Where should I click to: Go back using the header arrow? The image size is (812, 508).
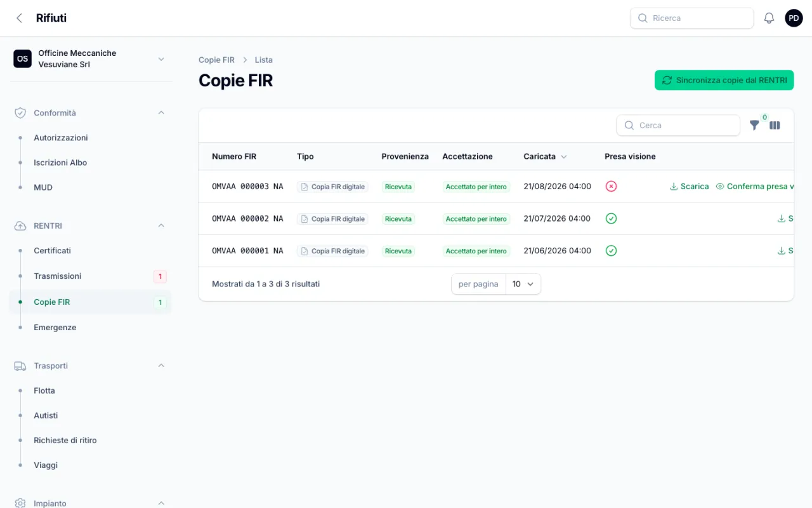tap(19, 18)
